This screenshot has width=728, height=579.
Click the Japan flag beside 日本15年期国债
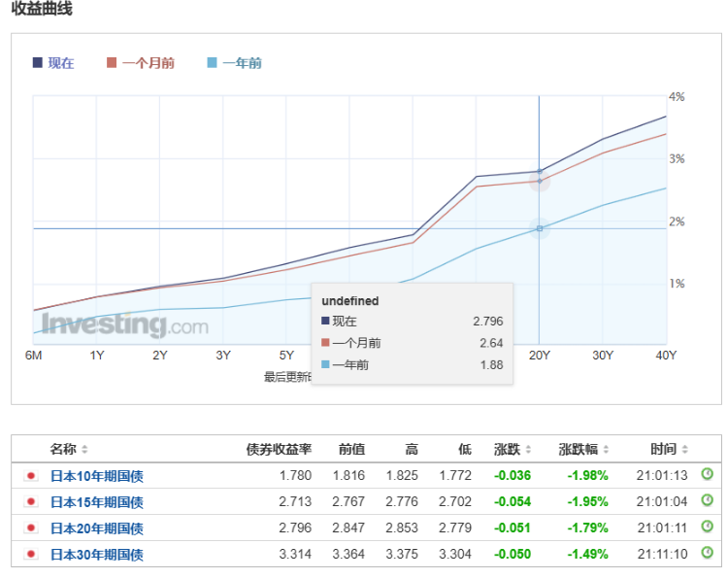[x=31, y=502]
